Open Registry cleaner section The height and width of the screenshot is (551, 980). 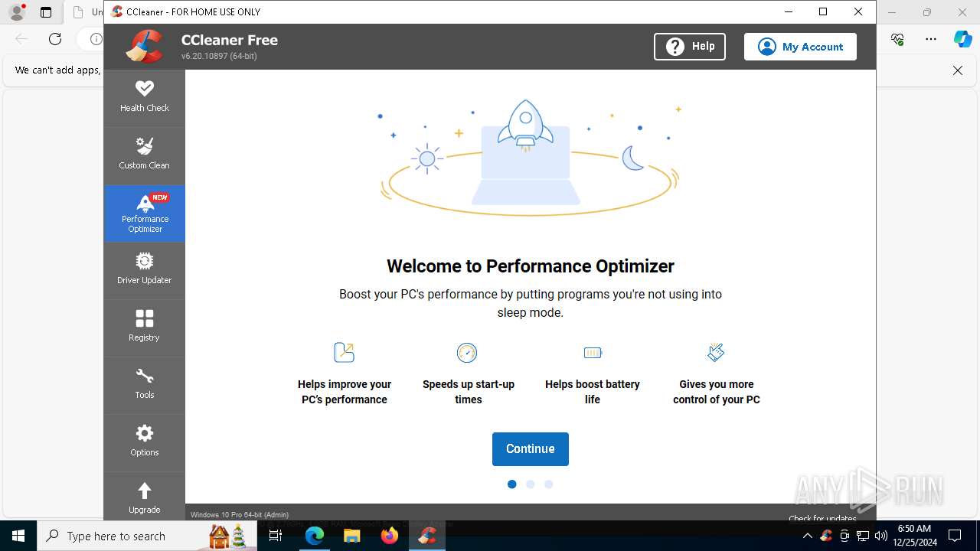point(144,328)
